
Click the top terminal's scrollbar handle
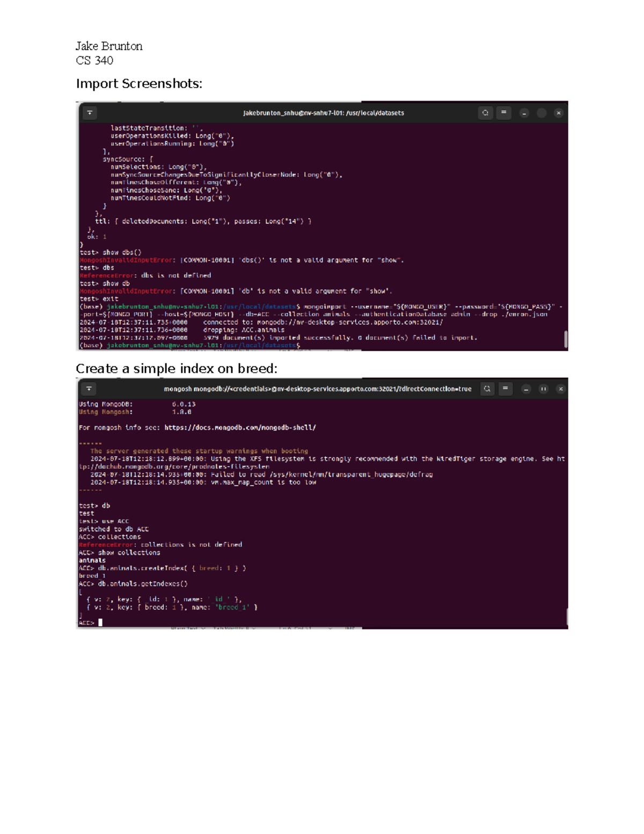[x=566, y=339]
